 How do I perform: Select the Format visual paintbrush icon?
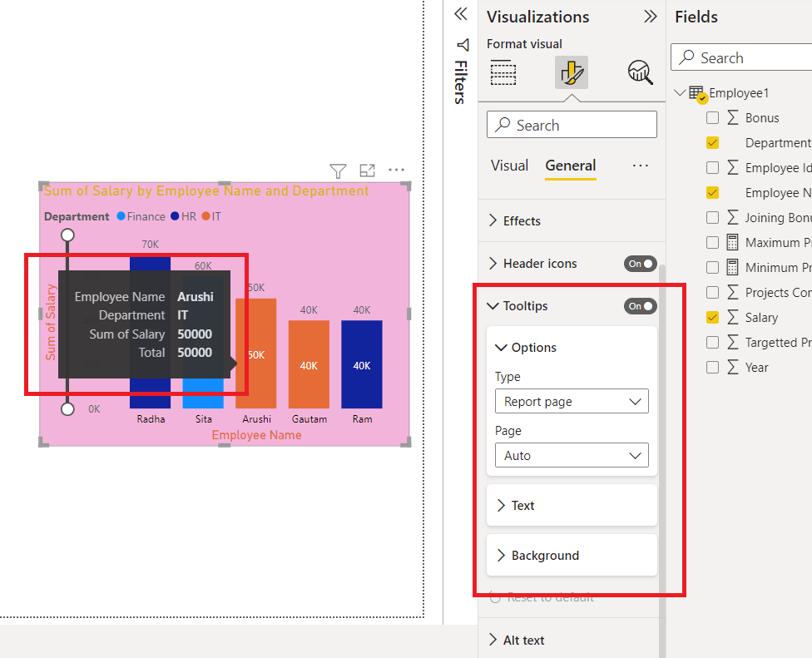point(572,73)
